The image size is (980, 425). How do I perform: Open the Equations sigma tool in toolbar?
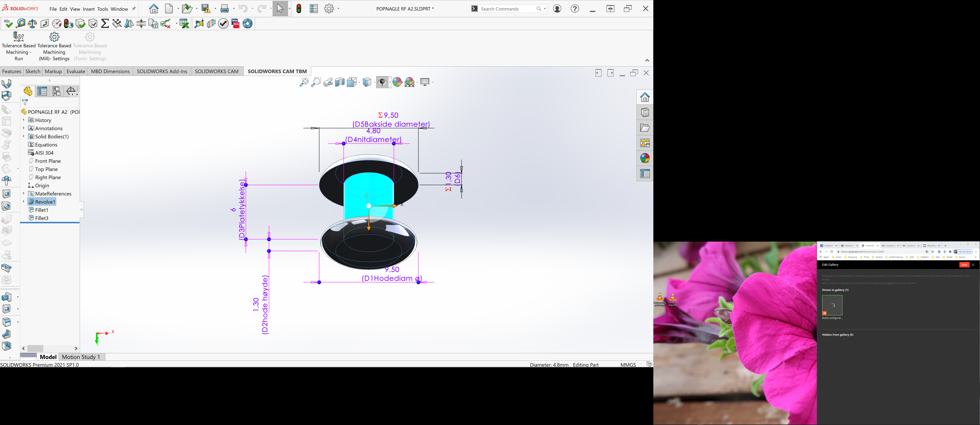point(105,24)
